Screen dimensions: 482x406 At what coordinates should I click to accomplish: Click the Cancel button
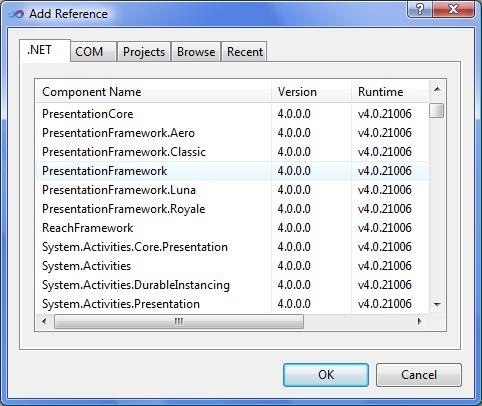click(419, 375)
